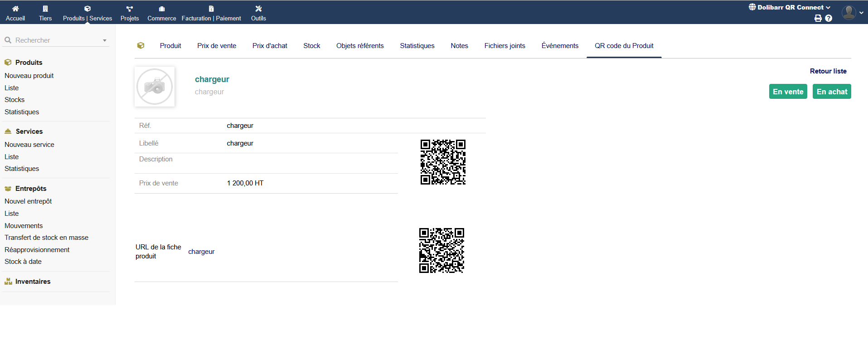Open the Outils tools icon
This screenshot has width=868, height=355.
point(258,9)
